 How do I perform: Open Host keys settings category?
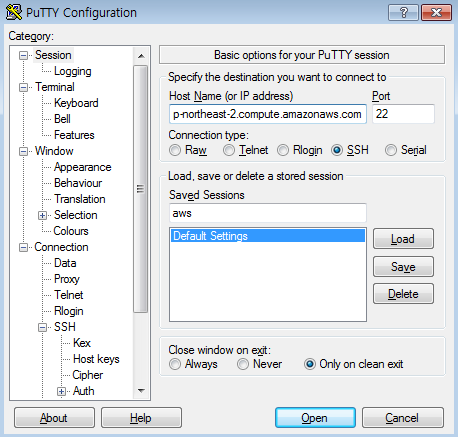(x=96, y=359)
